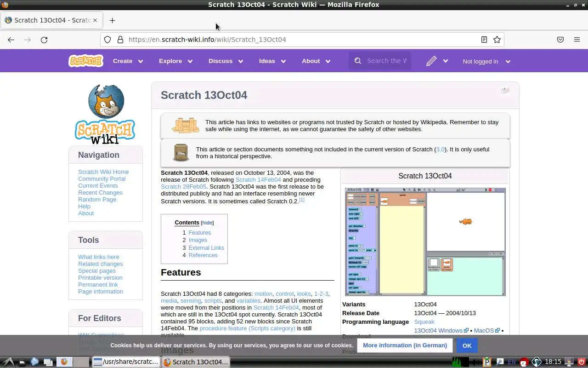
Task: Follow the Scratch 28Feb05 link
Action: click(x=183, y=186)
